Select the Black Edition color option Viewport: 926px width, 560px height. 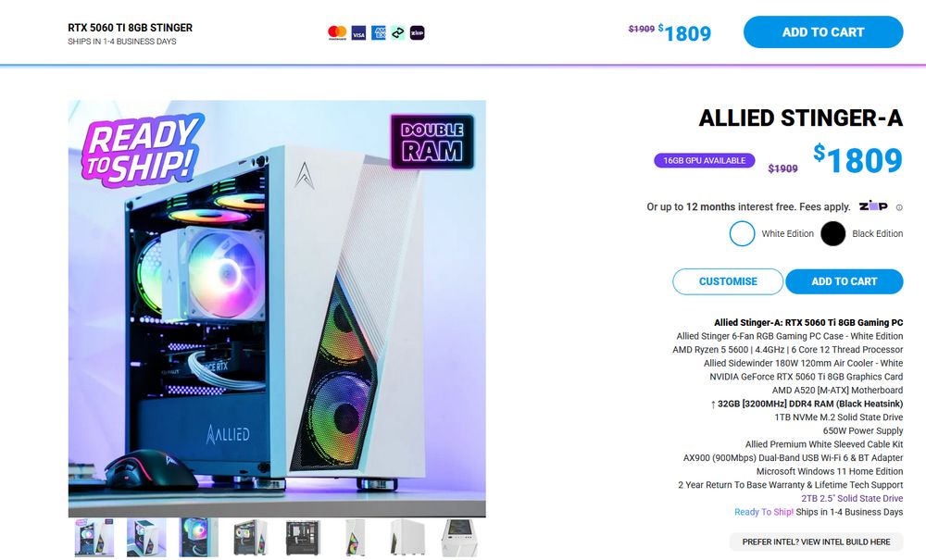[x=832, y=233]
